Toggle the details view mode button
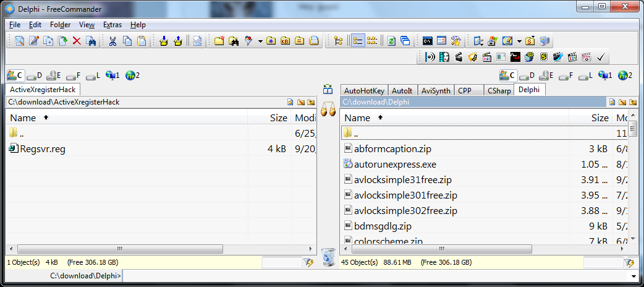 click(358, 41)
